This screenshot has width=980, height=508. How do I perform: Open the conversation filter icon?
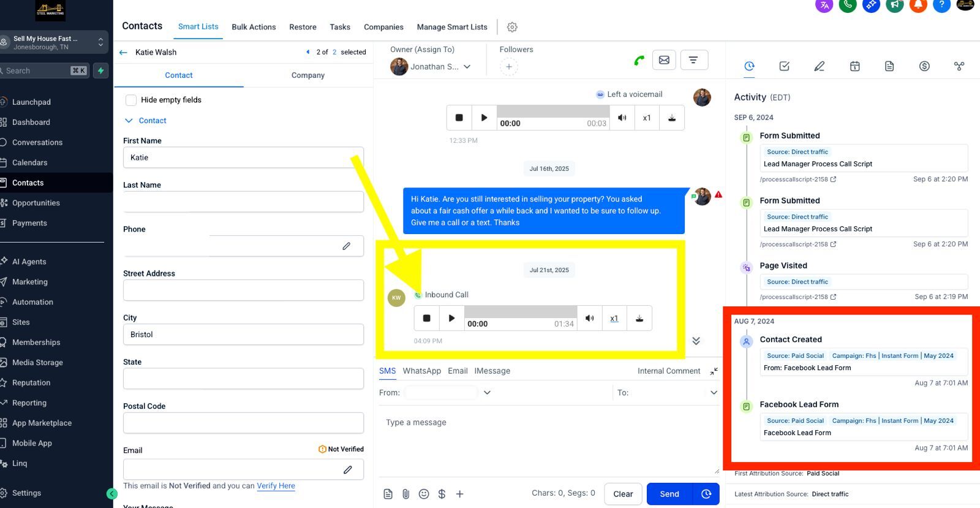coord(693,60)
